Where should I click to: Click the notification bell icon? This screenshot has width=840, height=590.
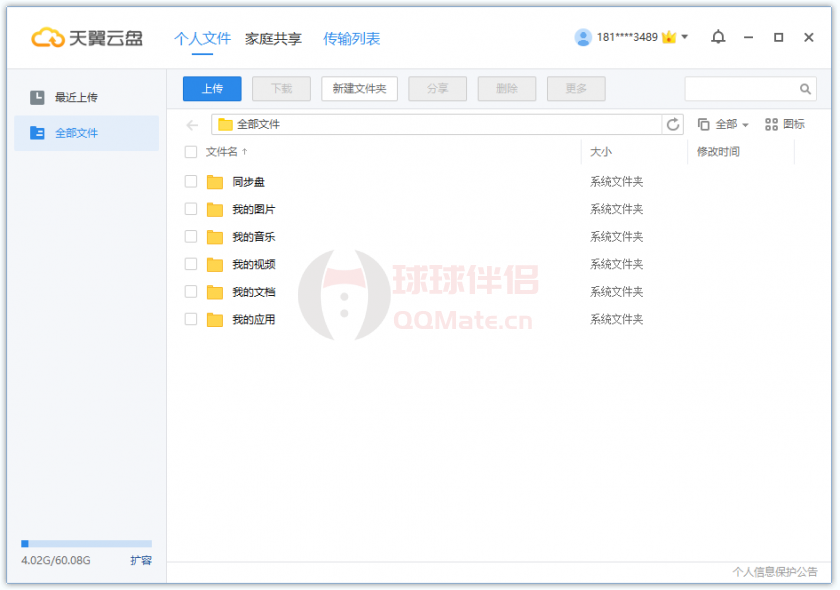[718, 37]
